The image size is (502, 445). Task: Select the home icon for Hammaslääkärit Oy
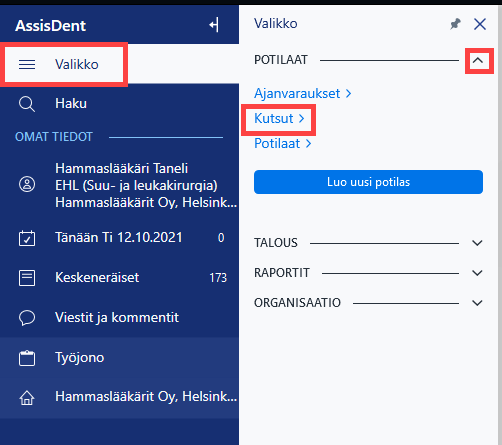click(x=27, y=397)
